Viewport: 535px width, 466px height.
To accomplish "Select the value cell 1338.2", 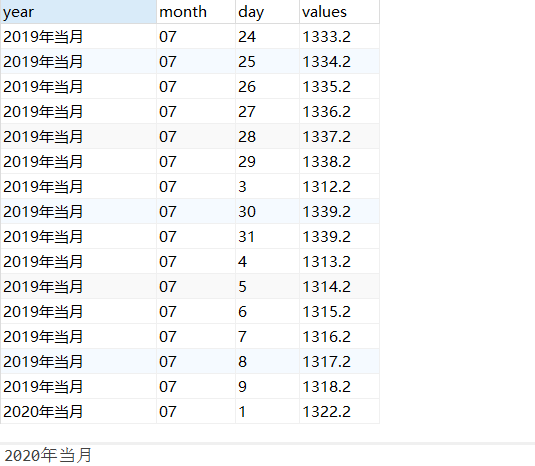I will click(339, 161).
